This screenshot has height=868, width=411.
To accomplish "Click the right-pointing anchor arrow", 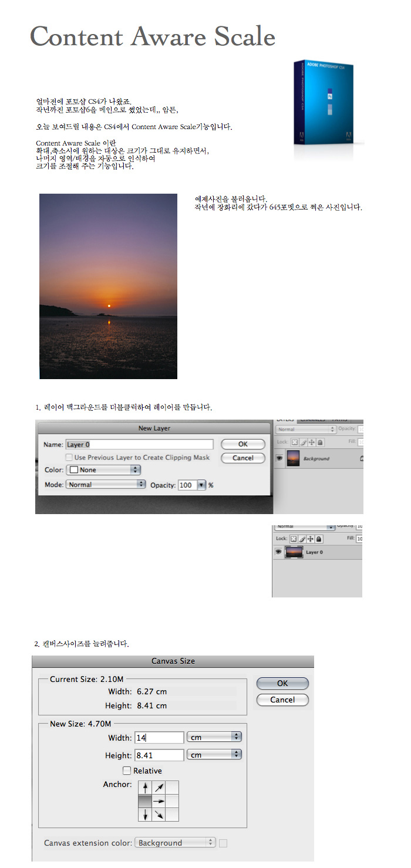I will tap(159, 801).
